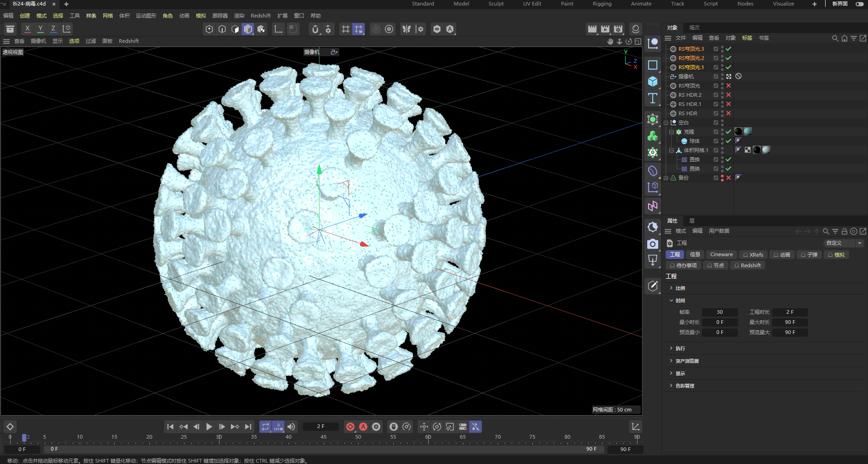Click the current frame 2 F field
868x464 pixels.
pyautogui.click(x=321, y=427)
